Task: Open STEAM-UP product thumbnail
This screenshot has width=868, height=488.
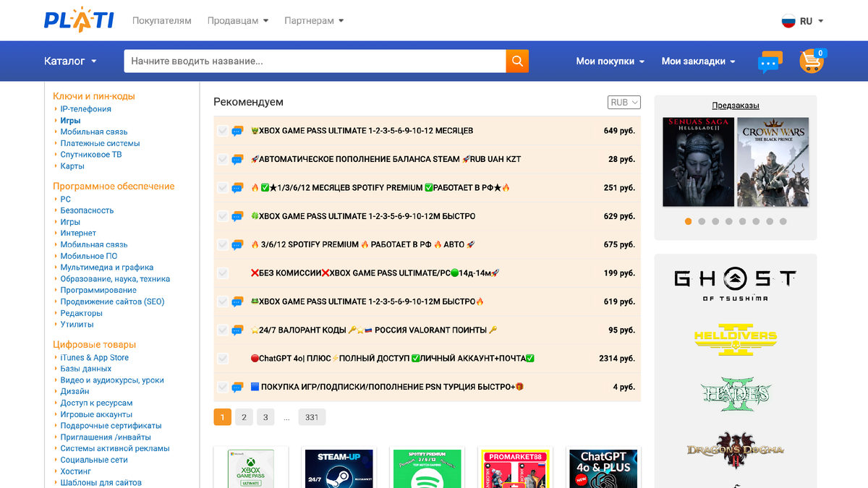Action: 339,468
